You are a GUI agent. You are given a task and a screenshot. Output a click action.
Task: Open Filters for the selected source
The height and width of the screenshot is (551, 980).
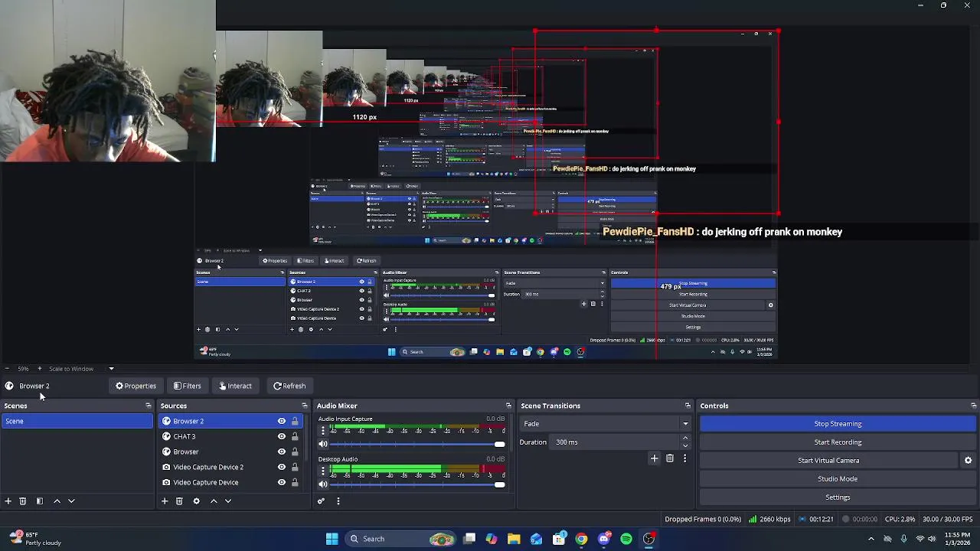(187, 386)
